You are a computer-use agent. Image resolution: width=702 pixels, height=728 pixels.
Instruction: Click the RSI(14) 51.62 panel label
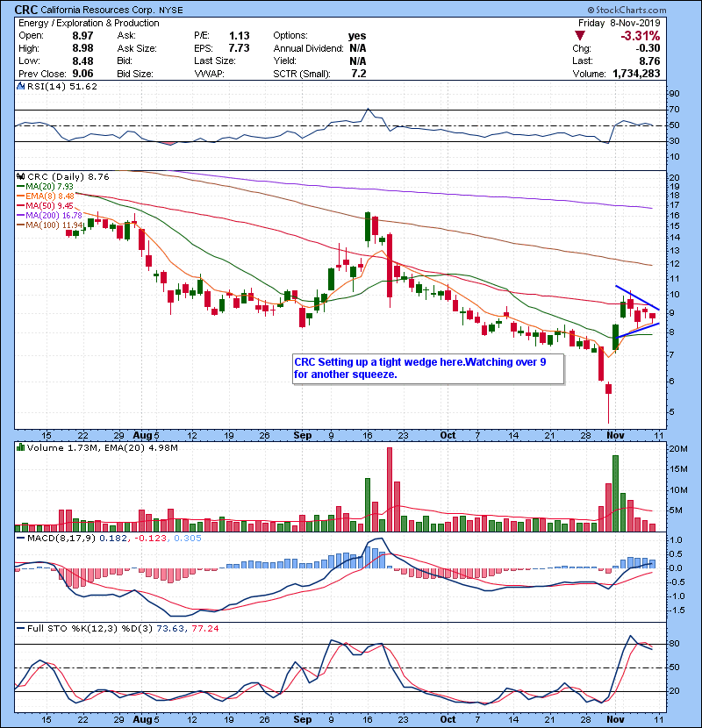[61, 86]
